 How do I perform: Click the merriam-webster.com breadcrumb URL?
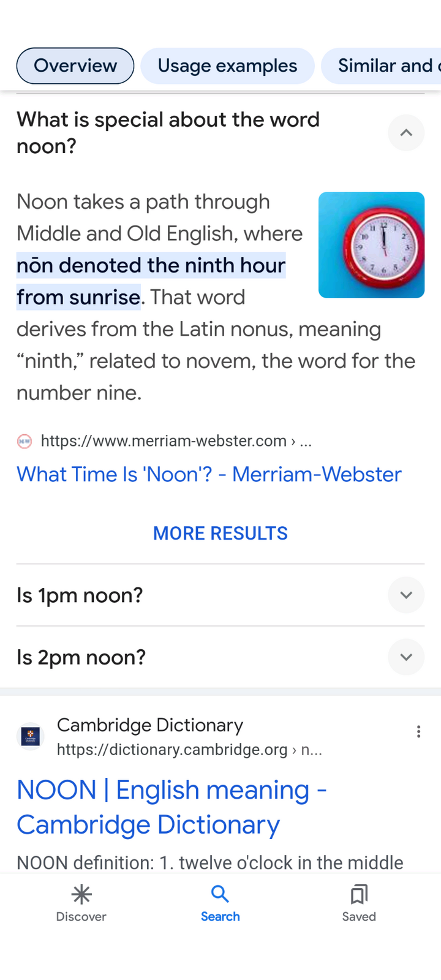point(176,441)
